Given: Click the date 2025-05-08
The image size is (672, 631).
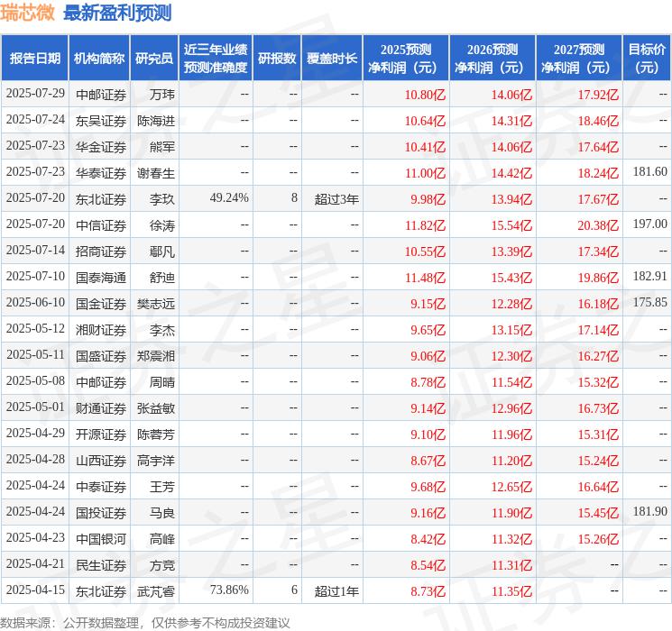Looking at the screenshot, I should click(35, 380).
